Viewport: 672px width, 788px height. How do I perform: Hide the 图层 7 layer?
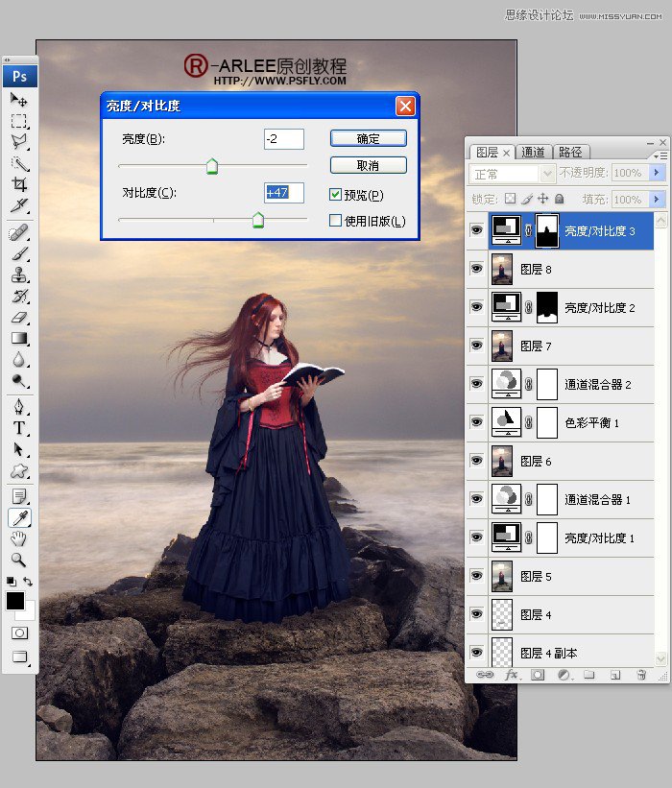(x=476, y=346)
